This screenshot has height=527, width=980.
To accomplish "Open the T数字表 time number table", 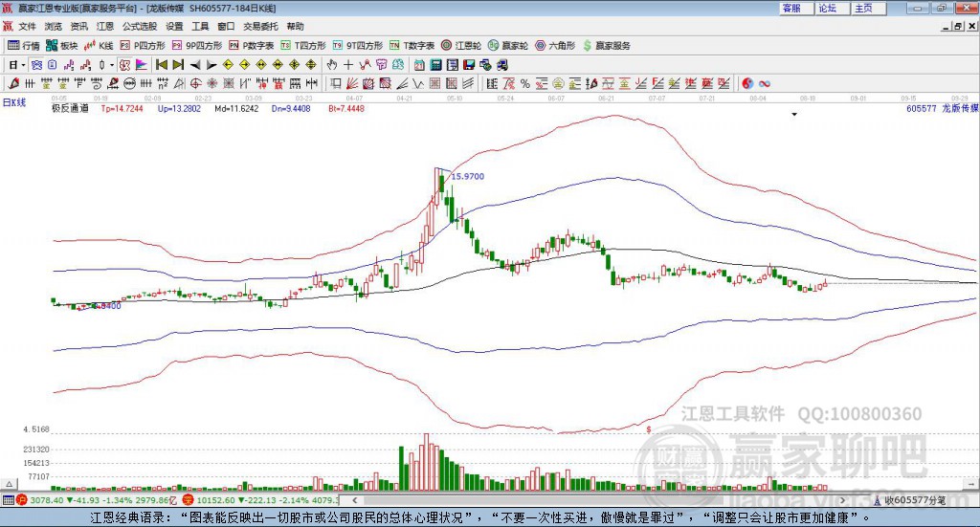I will pos(412,46).
